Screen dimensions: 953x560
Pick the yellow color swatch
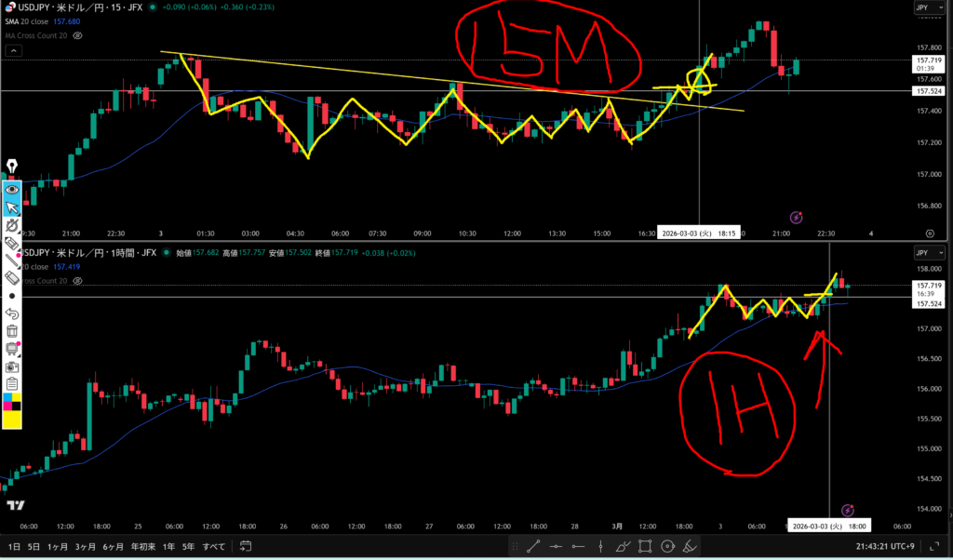pyautogui.click(x=12, y=418)
